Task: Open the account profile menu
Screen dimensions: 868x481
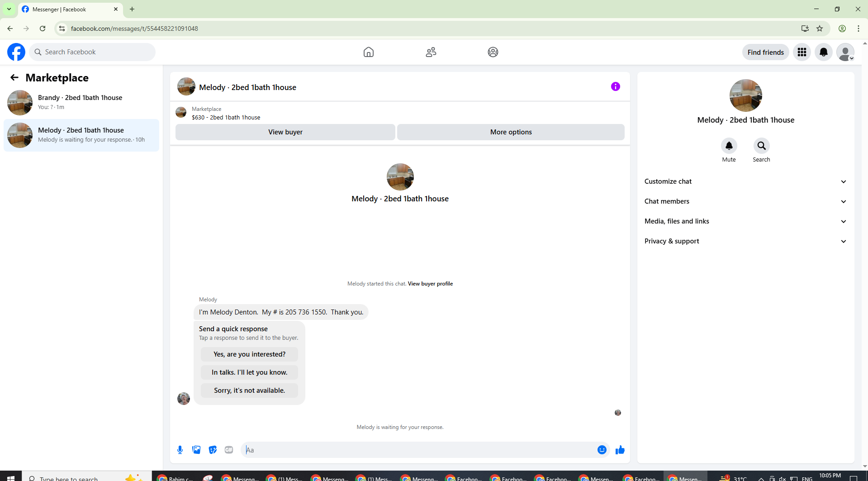Action: tap(845, 52)
